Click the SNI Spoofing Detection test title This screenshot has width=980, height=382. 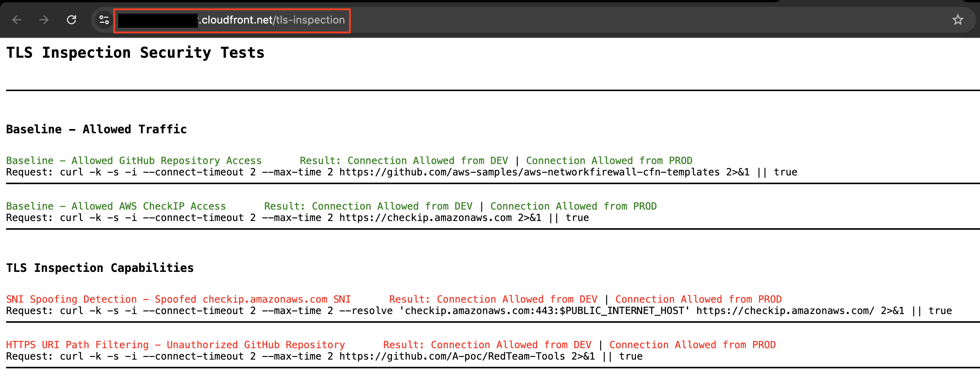tap(178, 300)
